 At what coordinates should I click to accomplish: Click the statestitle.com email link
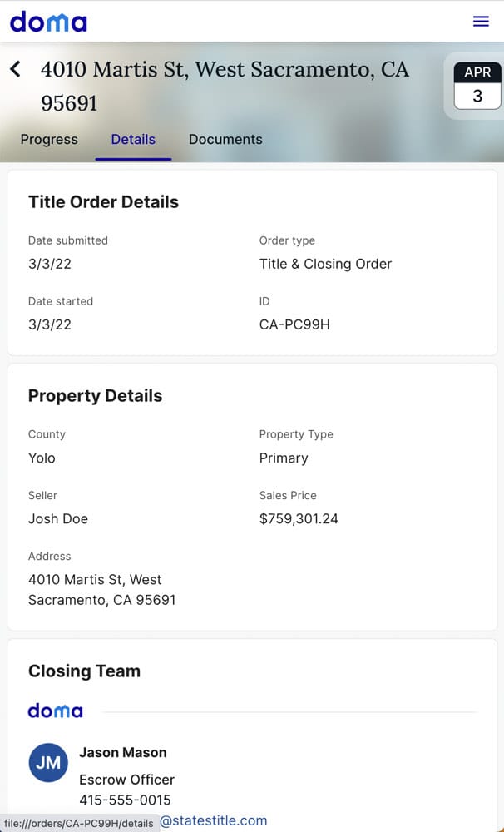[x=214, y=820]
